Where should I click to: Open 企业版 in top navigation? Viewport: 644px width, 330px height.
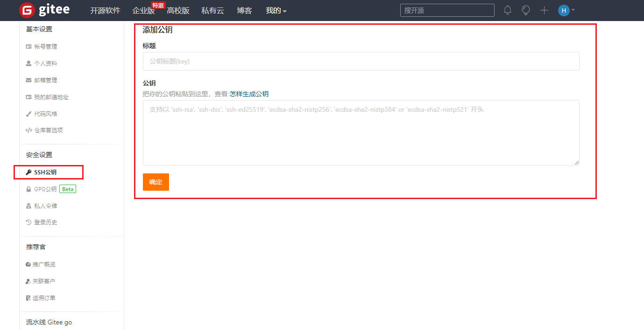[143, 10]
